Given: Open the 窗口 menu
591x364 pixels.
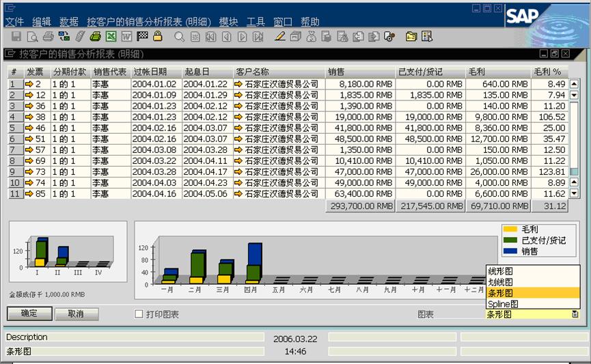Looking at the screenshot, I should pos(283,22).
